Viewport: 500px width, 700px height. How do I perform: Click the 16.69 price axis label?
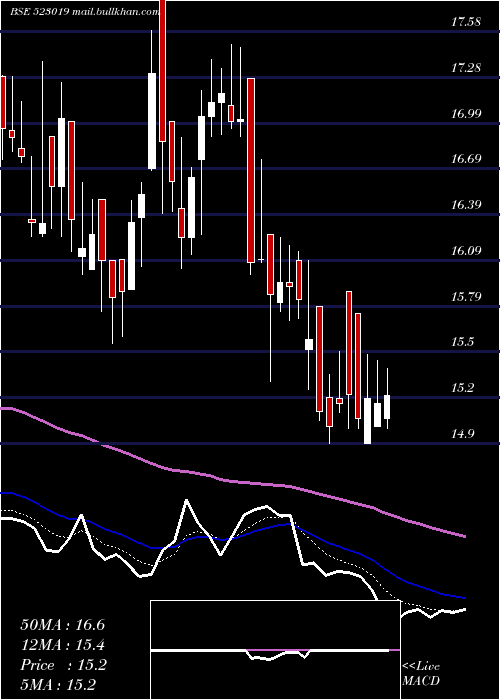pos(466,159)
